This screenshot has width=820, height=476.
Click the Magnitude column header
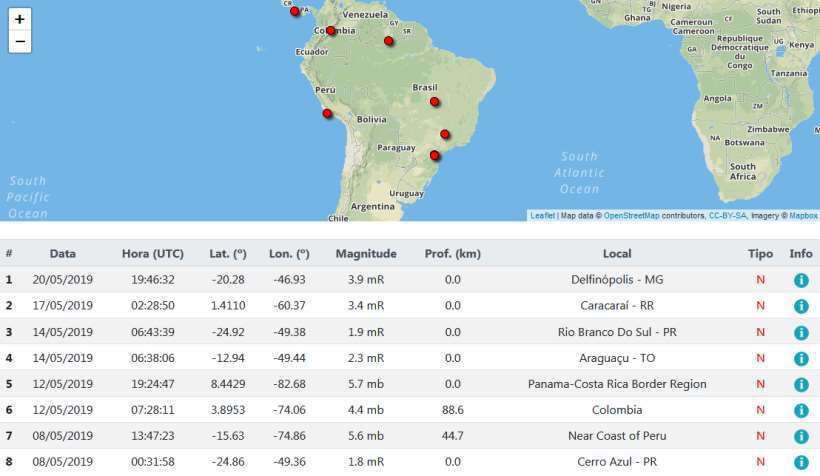click(x=366, y=254)
